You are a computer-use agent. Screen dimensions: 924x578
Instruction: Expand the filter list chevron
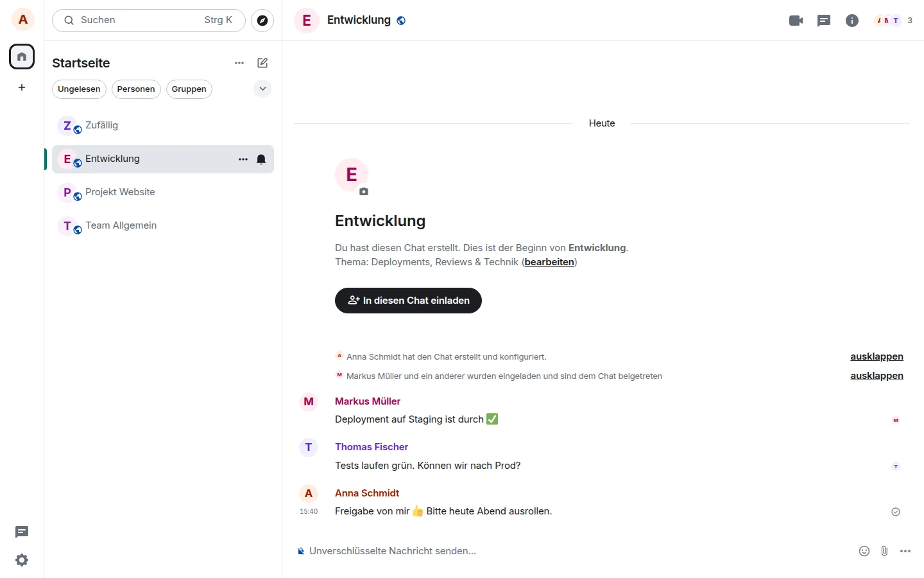tap(262, 89)
